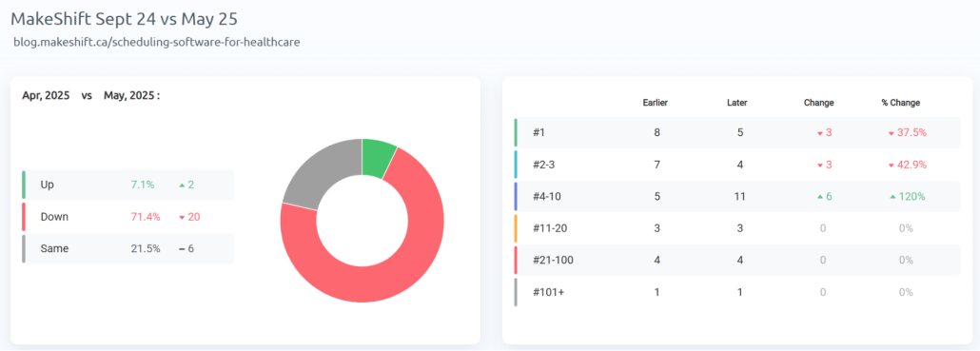Click the 120% increase in #4-10 row
This screenshot has height=351, width=980.
[907, 197]
